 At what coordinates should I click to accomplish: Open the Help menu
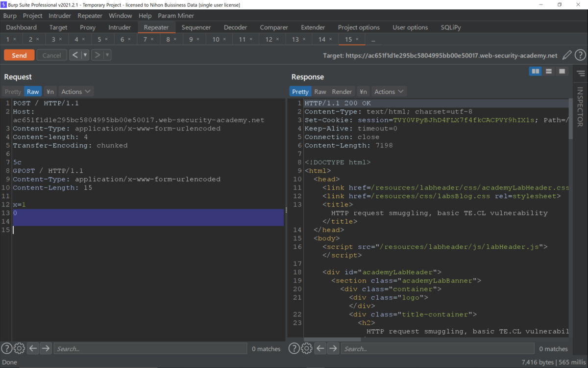coord(145,16)
